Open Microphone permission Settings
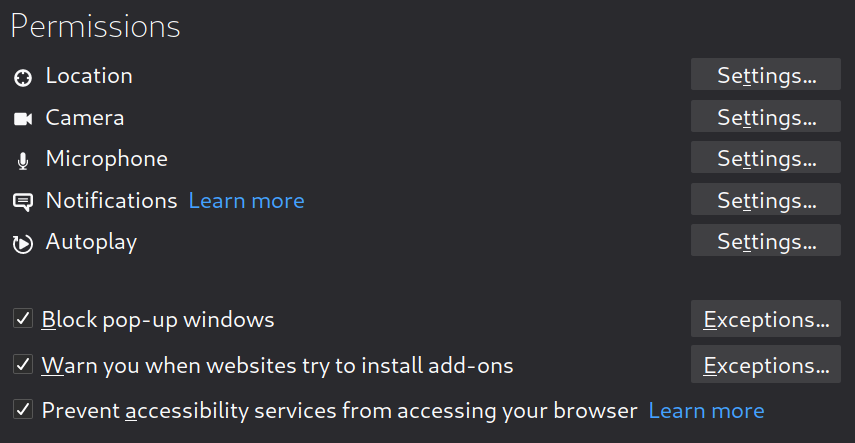The width and height of the screenshot is (855, 443). (765, 159)
